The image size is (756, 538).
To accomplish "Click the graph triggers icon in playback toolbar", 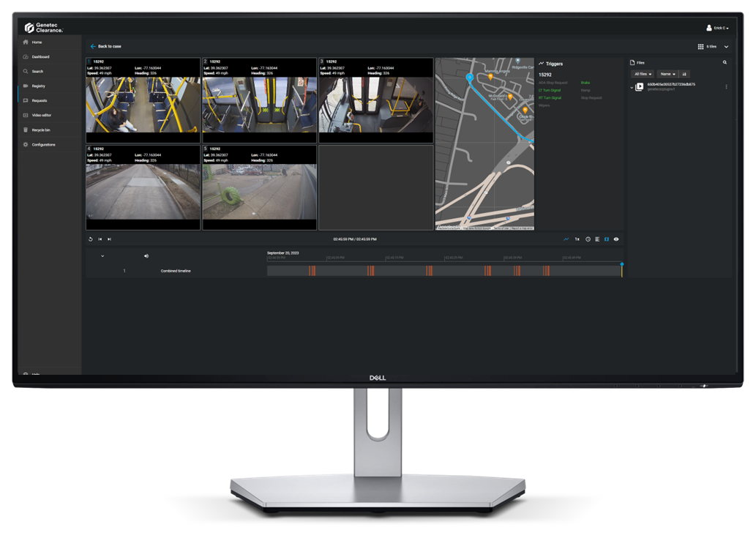I will coord(566,239).
